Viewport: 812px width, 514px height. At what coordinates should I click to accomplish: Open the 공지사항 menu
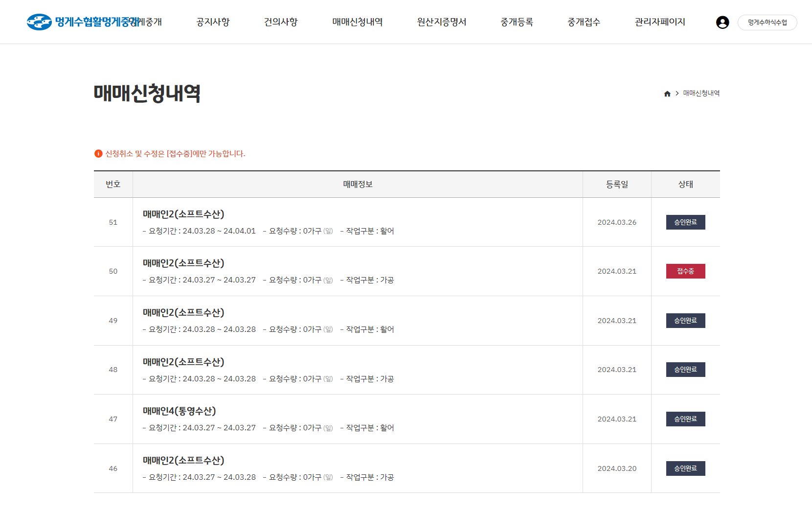tap(213, 22)
